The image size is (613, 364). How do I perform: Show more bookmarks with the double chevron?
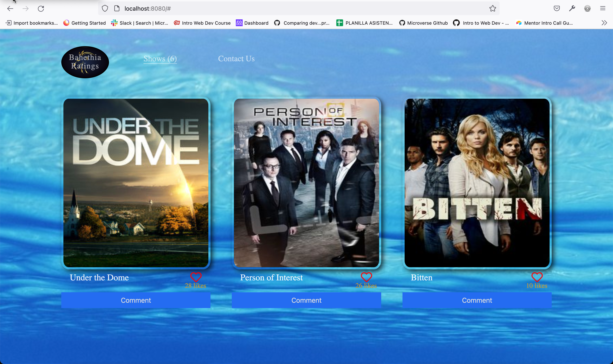[604, 23]
